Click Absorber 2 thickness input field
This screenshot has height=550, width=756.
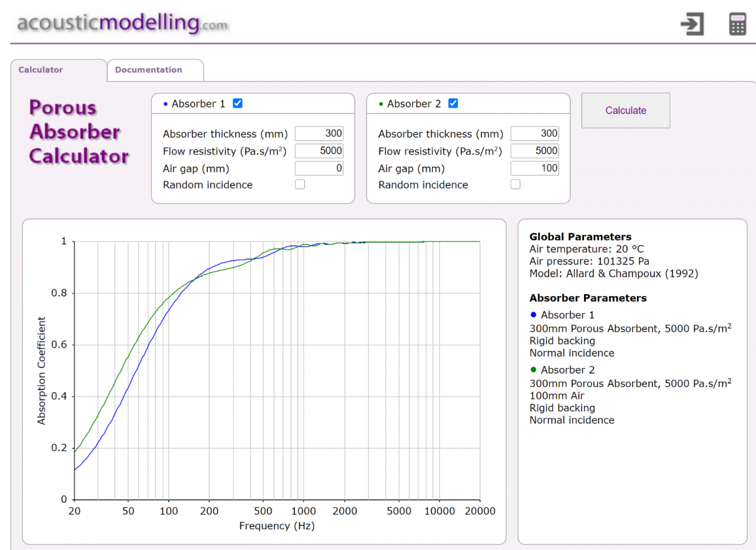click(x=535, y=134)
